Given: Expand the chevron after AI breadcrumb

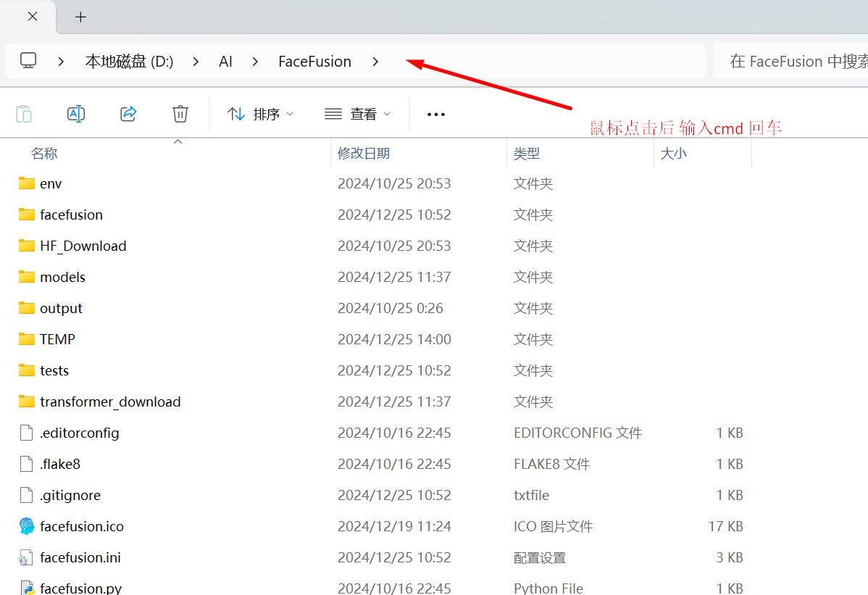Looking at the screenshot, I should 254,62.
